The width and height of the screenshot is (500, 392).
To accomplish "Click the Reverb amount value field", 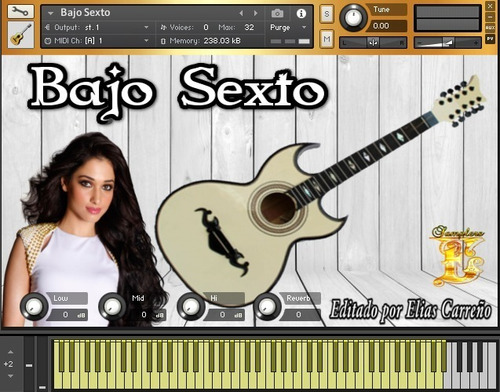I will (x=302, y=315).
